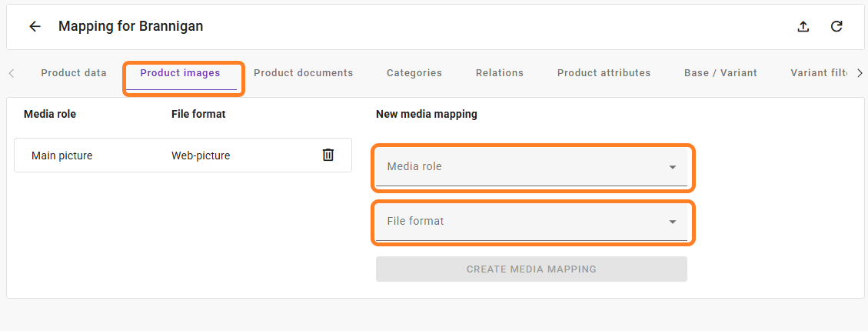
Task: Click the Web-picture file format cell
Action: [x=201, y=155]
